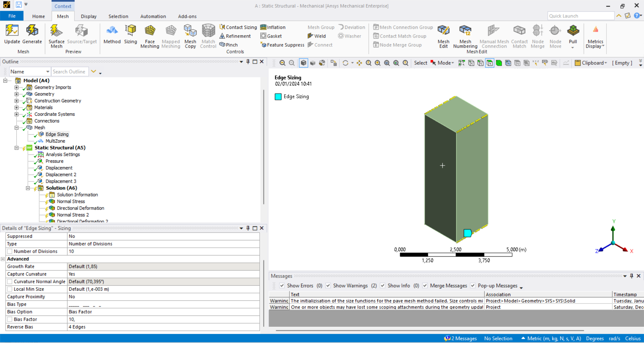Click the Face Meshing icon
This screenshot has height=343, width=644.
pyautogui.click(x=150, y=36)
